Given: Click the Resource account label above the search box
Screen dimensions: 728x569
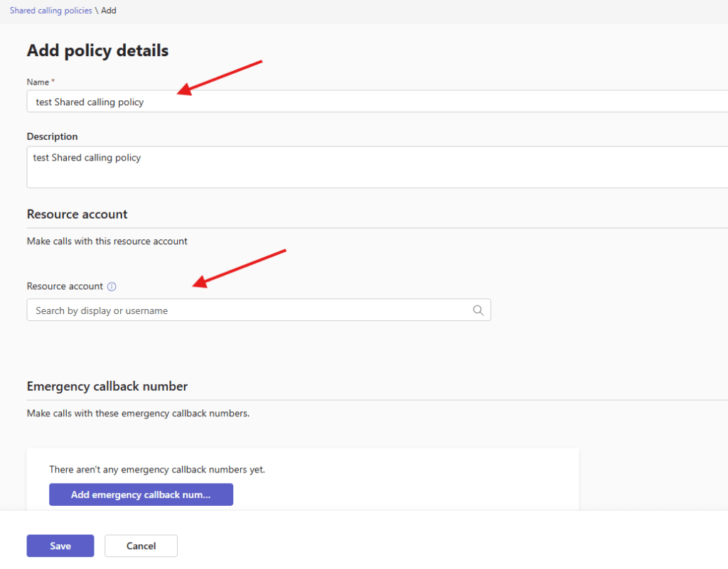Looking at the screenshot, I should point(65,286).
